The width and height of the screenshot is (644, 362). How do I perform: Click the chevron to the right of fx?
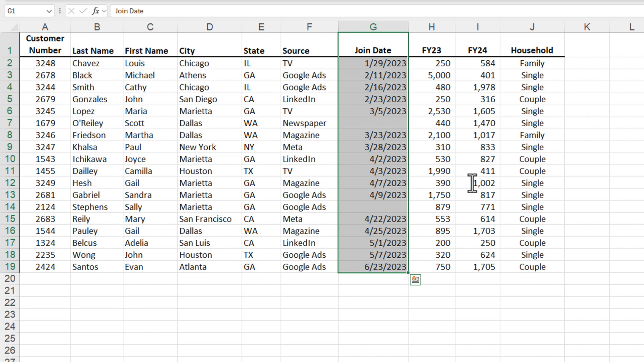[103, 11]
